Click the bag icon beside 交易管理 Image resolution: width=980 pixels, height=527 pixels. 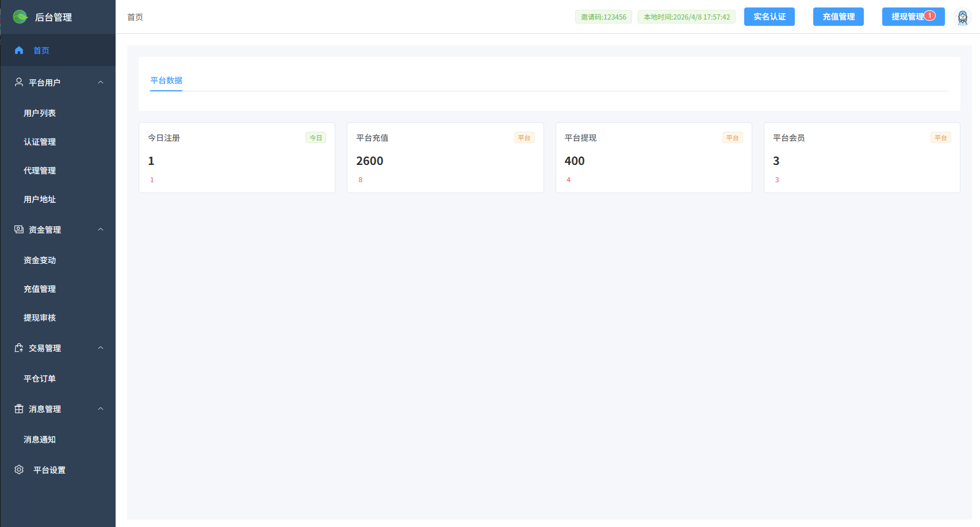click(x=19, y=348)
